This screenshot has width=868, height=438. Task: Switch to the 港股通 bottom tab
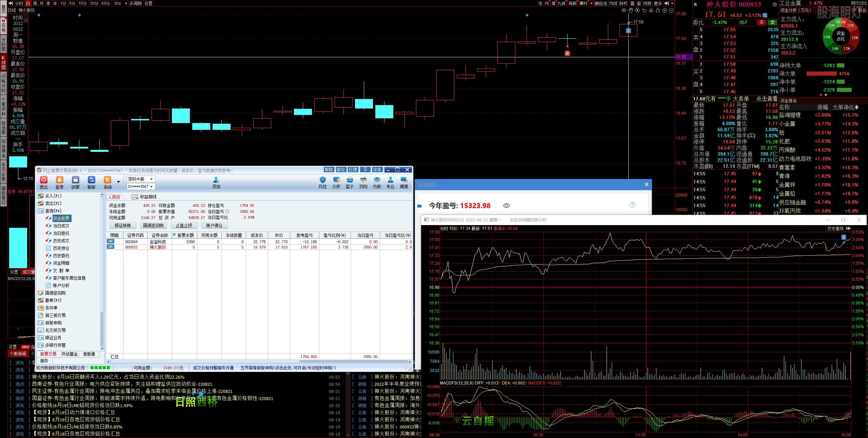(89, 354)
